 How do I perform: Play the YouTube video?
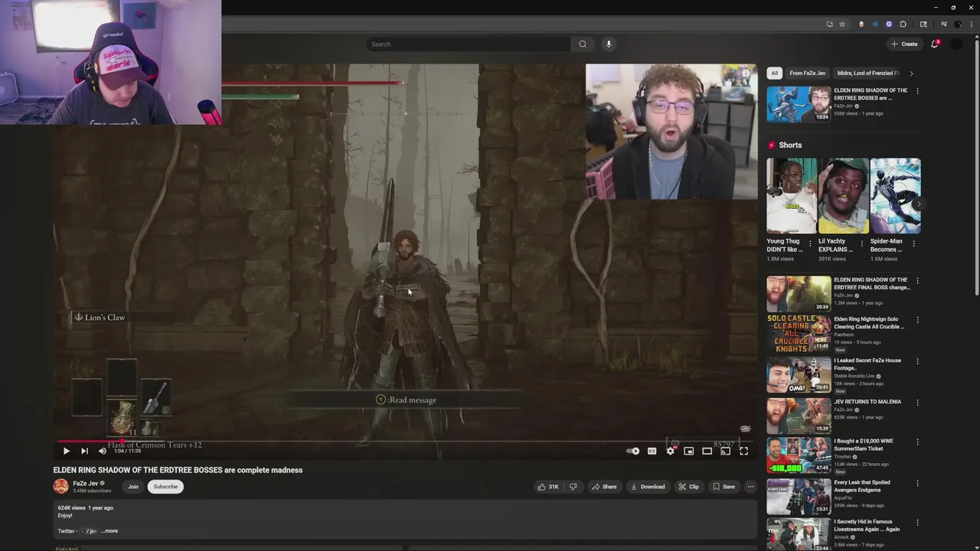[x=66, y=451]
